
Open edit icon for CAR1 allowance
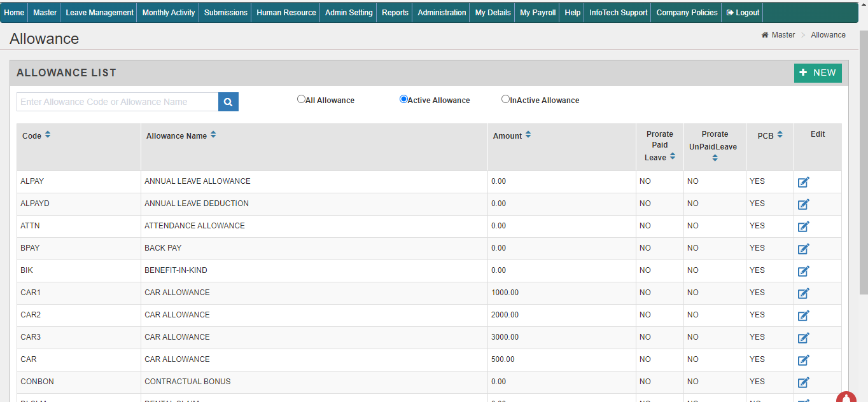click(x=803, y=293)
